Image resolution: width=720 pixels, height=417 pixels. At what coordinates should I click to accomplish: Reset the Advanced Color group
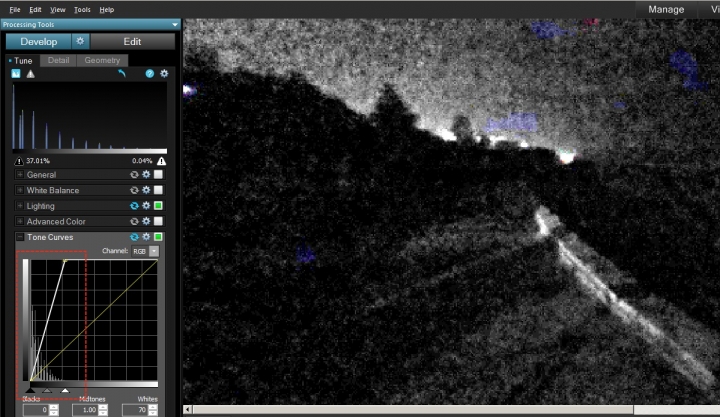[x=134, y=221]
